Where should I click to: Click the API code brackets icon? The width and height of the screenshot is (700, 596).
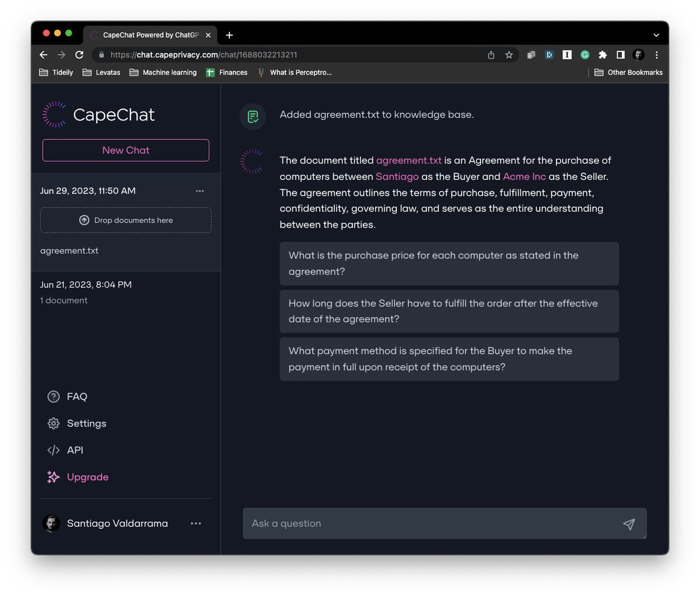53,450
